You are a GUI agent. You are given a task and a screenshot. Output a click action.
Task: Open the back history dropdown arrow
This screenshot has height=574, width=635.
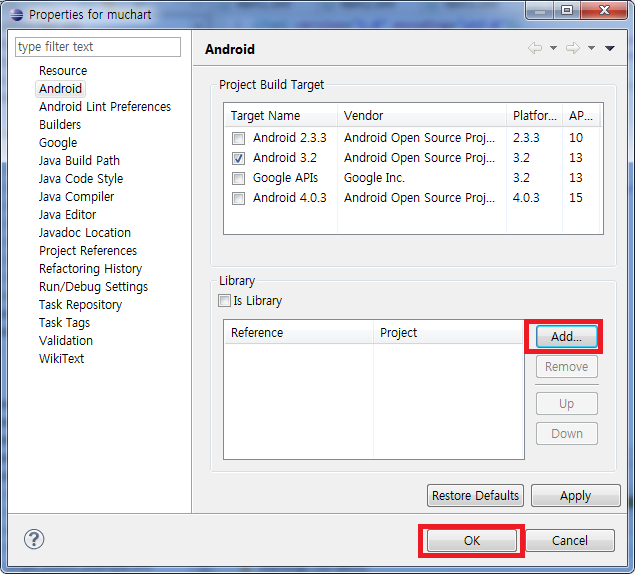[x=553, y=48]
